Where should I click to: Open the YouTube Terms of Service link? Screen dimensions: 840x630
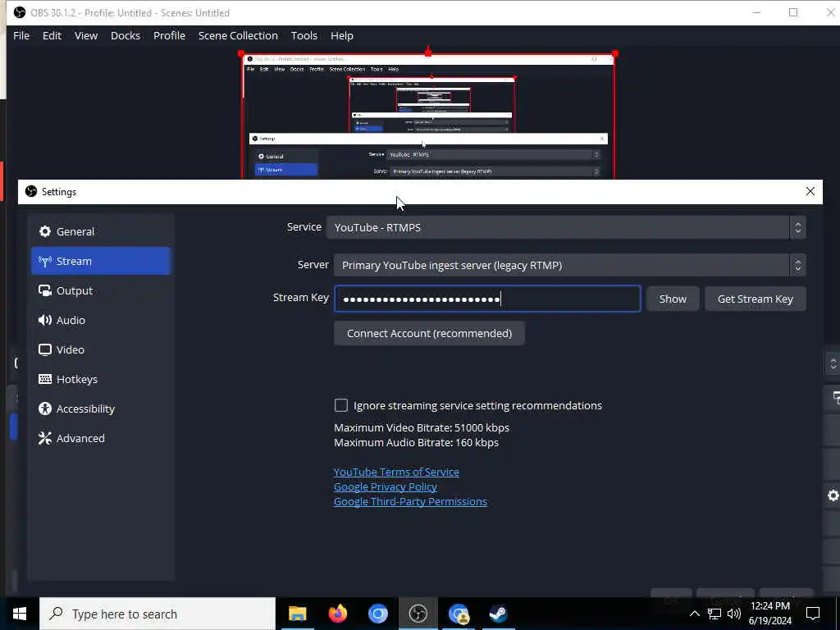pyautogui.click(x=396, y=472)
